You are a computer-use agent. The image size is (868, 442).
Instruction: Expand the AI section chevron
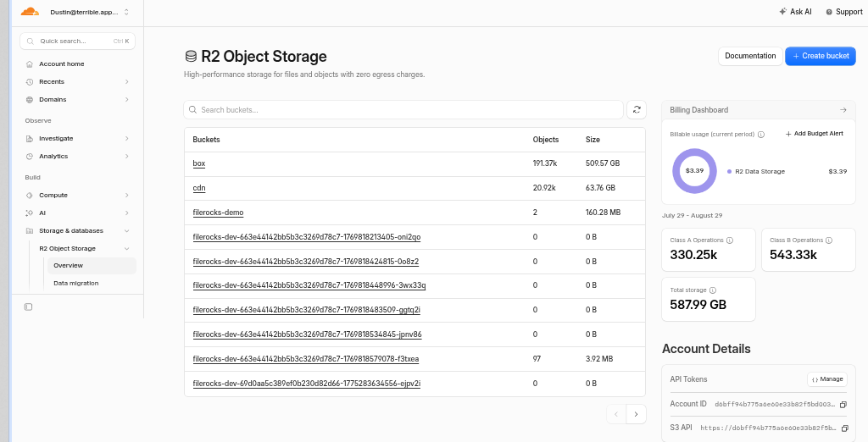pos(127,213)
